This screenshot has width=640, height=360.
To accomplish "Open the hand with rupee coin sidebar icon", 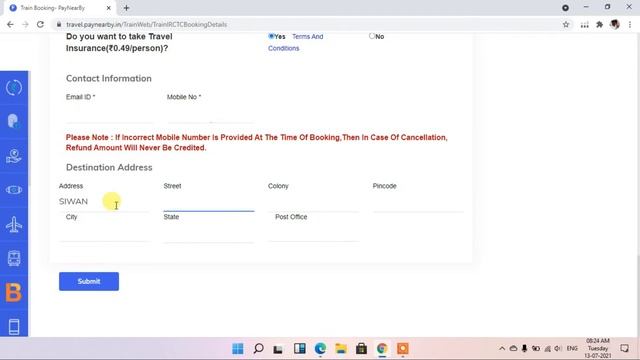I will (14, 156).
